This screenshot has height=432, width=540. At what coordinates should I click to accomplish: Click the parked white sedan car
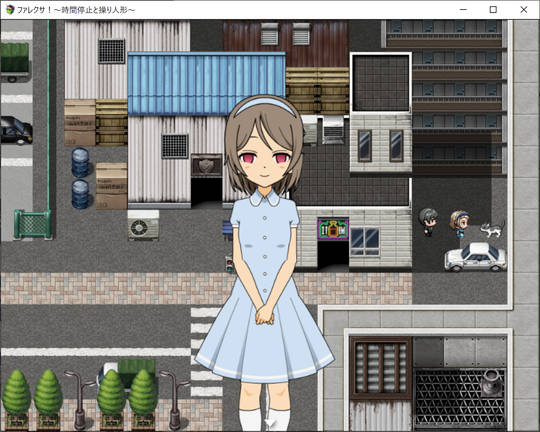476,257
